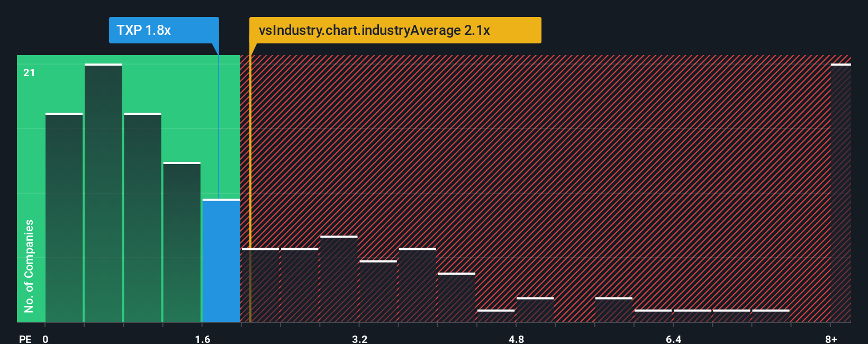
Task: Click the No. of Companies axis title
Action: point(29,266)
